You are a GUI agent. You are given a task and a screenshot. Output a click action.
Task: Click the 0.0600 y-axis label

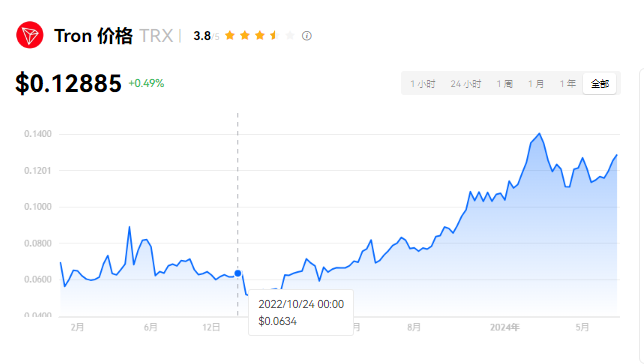click(x=38, y=279)
